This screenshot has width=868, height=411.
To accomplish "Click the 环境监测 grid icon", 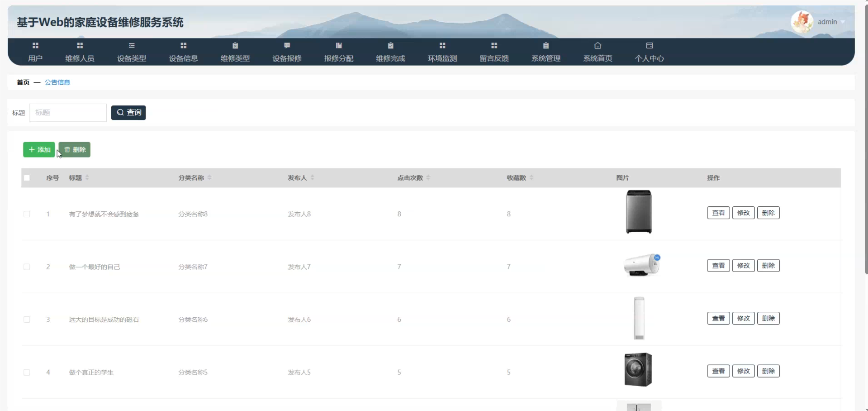I will [442, 45].
